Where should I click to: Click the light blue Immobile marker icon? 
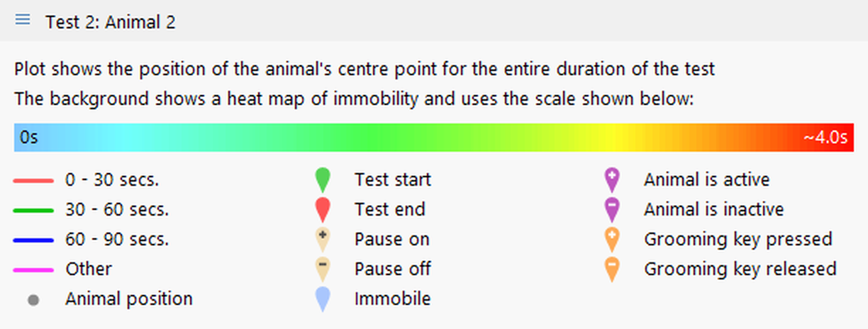(323, 299)
